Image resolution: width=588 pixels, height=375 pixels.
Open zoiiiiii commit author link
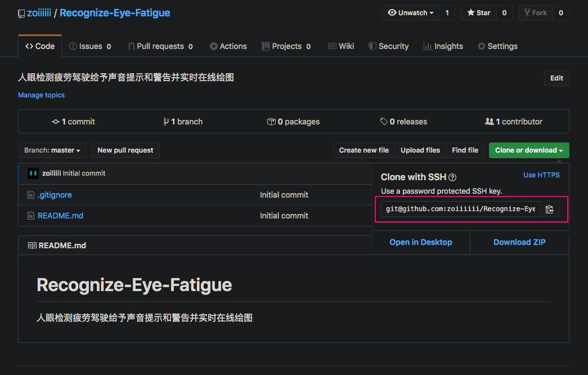51,173
